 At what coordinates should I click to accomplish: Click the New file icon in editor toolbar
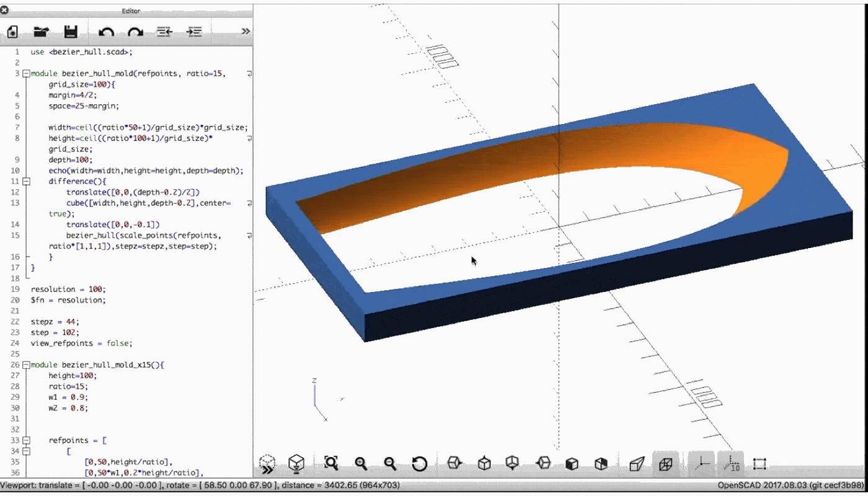click(12, 32)
